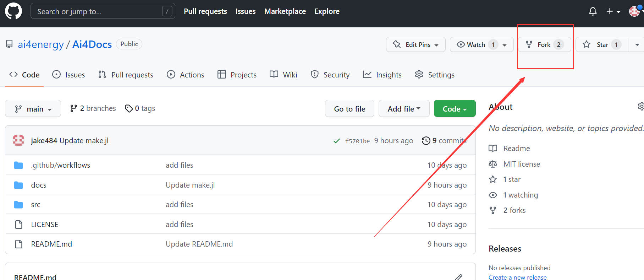
Task: Switch to the Issues tab
Action: 68,75
